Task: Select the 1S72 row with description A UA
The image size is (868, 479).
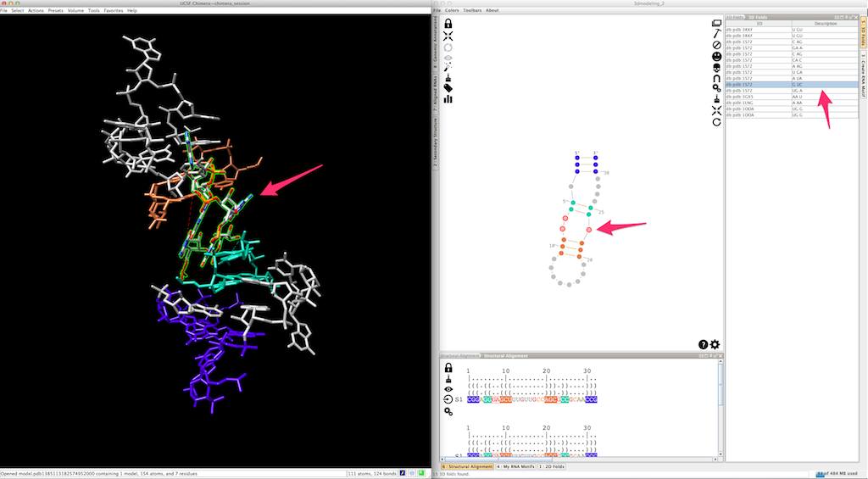Action: pos(793,79)
